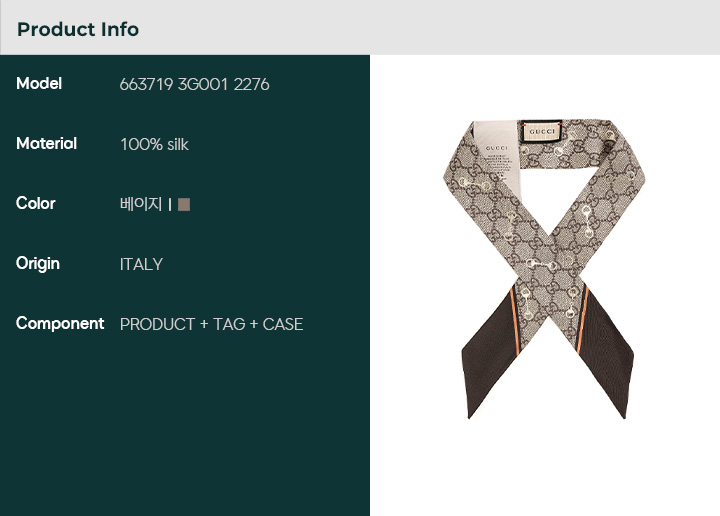720x516 pixels.
Task: Click the black Gucci label on scarf
Action: [542, 132]
